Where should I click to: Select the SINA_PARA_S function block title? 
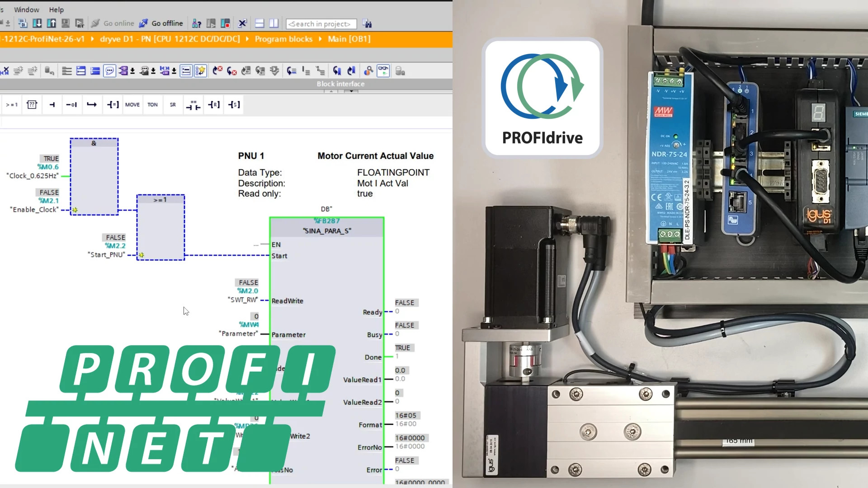(327, 231)
